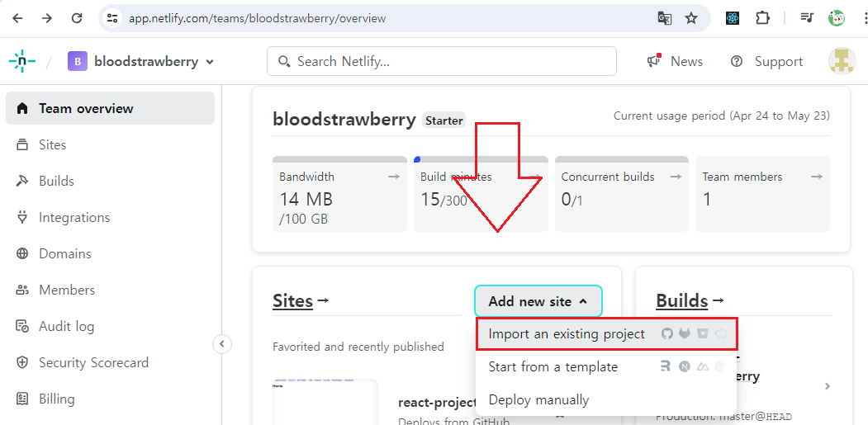
Task: Click 'Current usage period' text
Action: 721,116
